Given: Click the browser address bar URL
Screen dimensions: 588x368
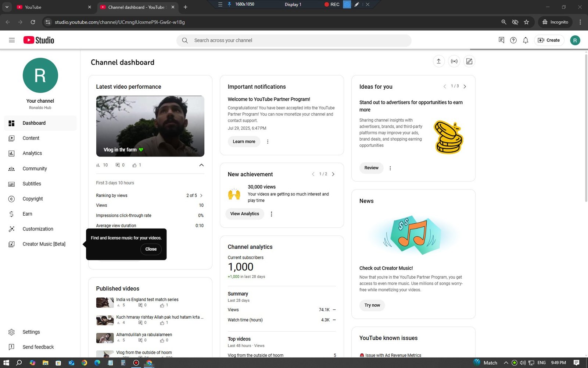Looking at the screenshot, I should coord(120,22).
